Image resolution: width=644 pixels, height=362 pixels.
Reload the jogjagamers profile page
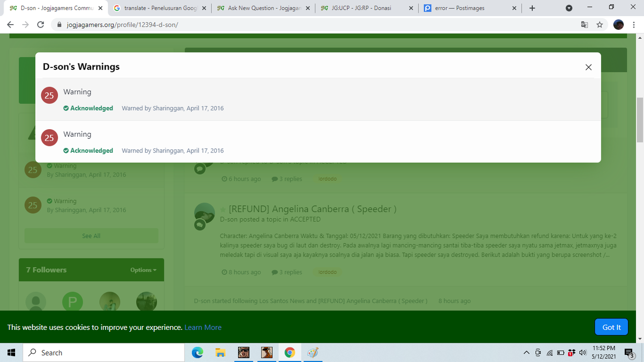coord(42,25)
